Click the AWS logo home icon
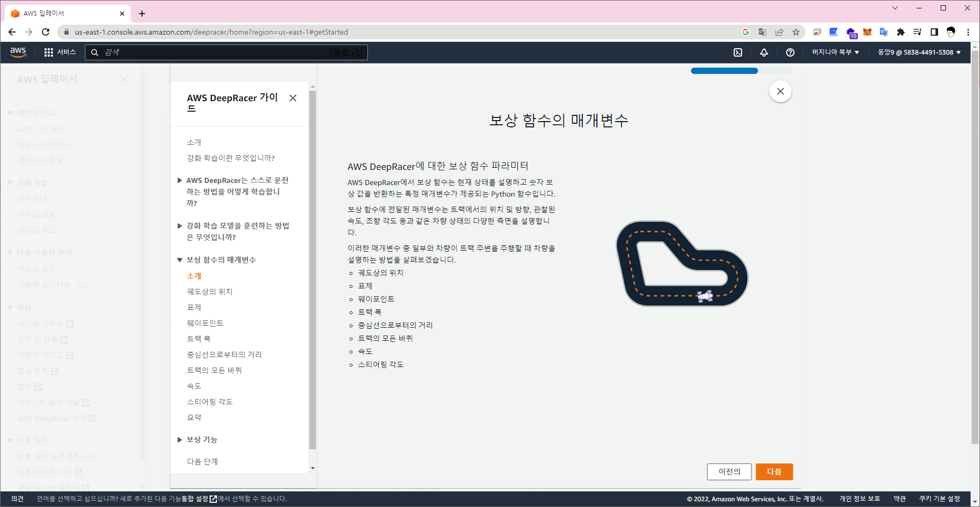980x507 pixels. click(x=18, y=52)
